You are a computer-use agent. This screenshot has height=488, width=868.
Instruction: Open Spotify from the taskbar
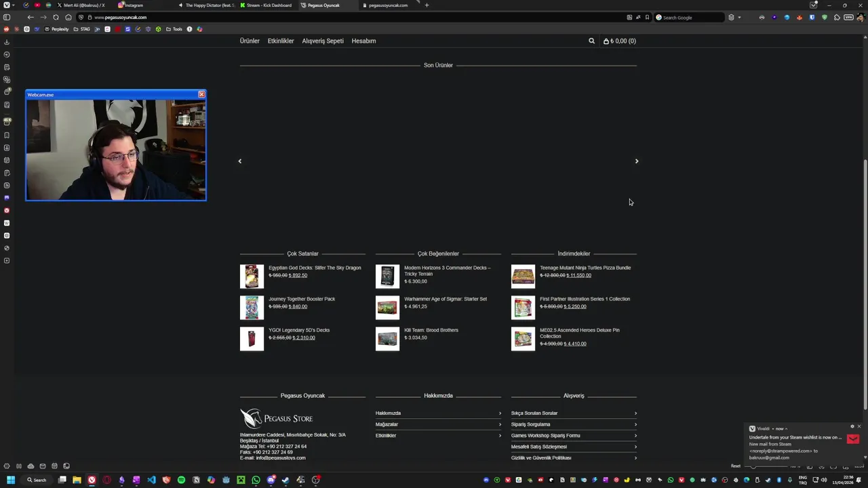(x=181, y=480)
